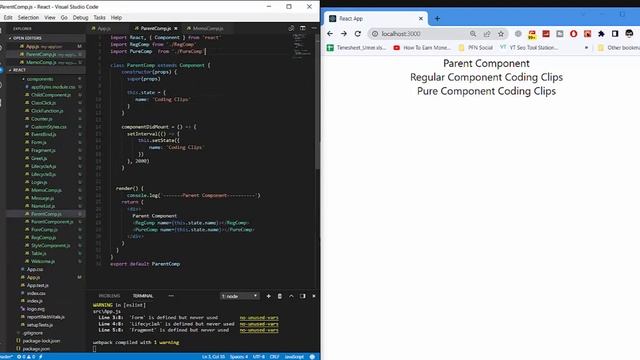640x360 pixels.
Task: Open logo.svg in the explorer
Action: coord(36,309)
